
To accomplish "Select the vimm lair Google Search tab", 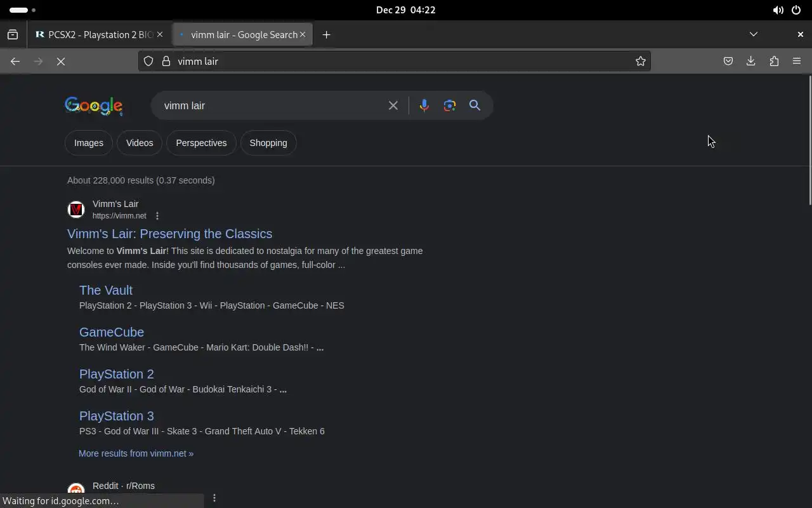I will pos(242,35).
